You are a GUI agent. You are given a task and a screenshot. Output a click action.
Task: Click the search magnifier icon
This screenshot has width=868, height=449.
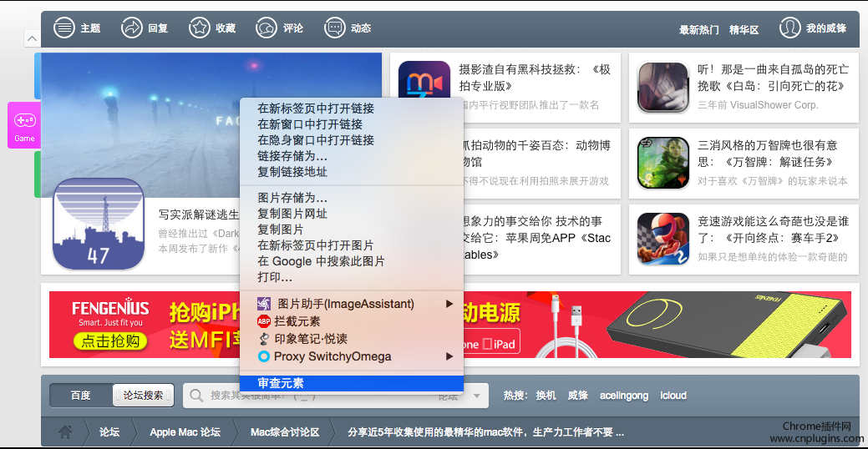coord(196,396)
